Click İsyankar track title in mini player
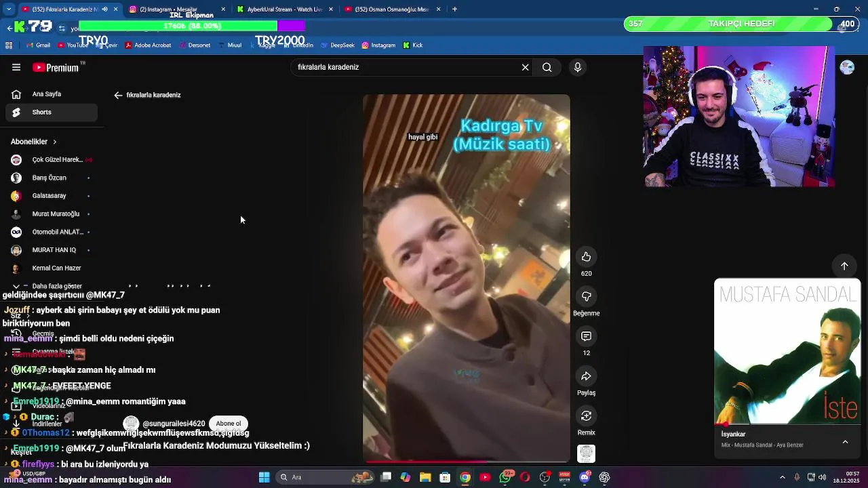Screen dimensions: 868x488 point(733,434)
